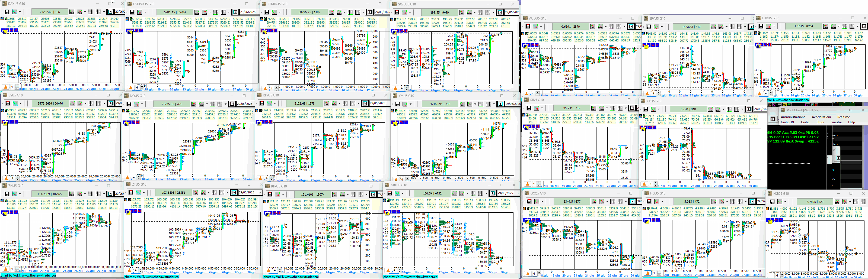Click the SAVE chart icon in BTPU5 window
Image resolution: width=868 pixels, height=279 pixels.
[x=335, y=194]
